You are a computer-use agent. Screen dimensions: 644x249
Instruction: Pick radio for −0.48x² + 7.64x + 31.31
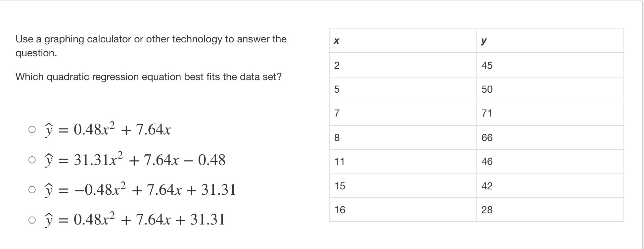(x=32, y=190)
